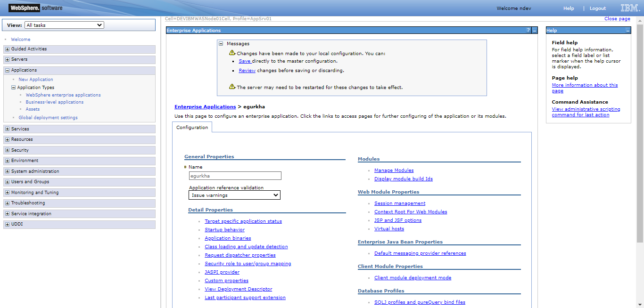Viewport: 644px width, 308px height.
Task: Expand Users and Groups section
Action: [7, 182]
